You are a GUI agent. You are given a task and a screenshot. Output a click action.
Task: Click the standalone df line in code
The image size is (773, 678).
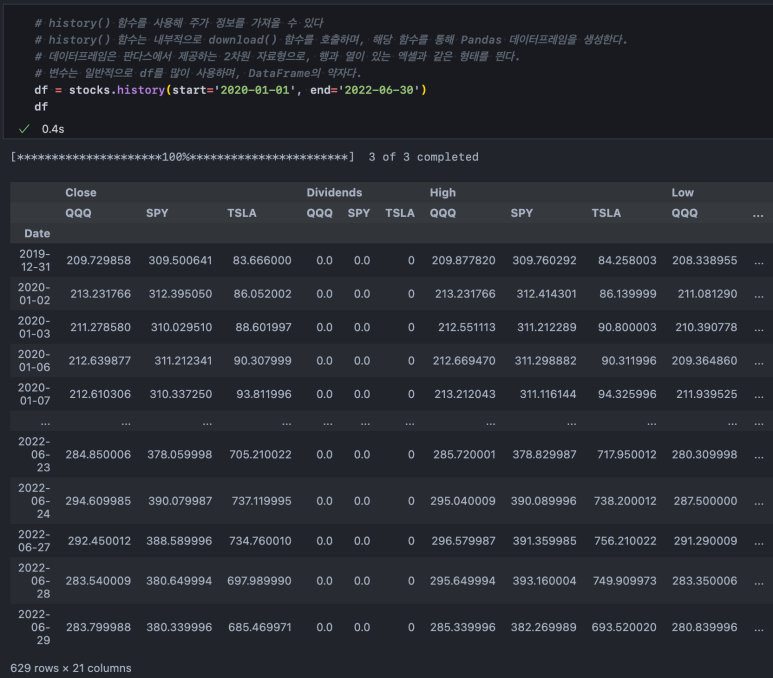pyautogui.click(x=41, y=107)
